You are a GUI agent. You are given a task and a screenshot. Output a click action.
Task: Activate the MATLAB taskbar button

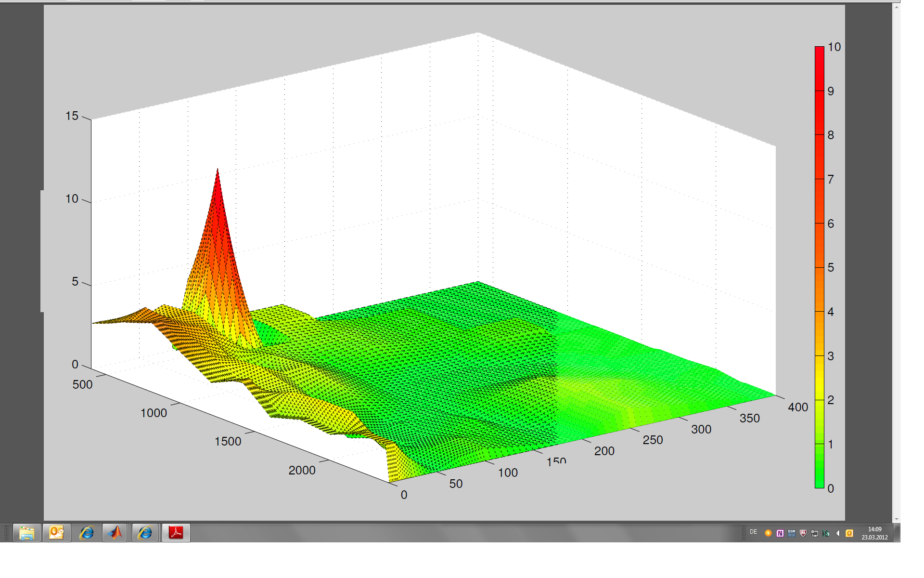[115, 533]
